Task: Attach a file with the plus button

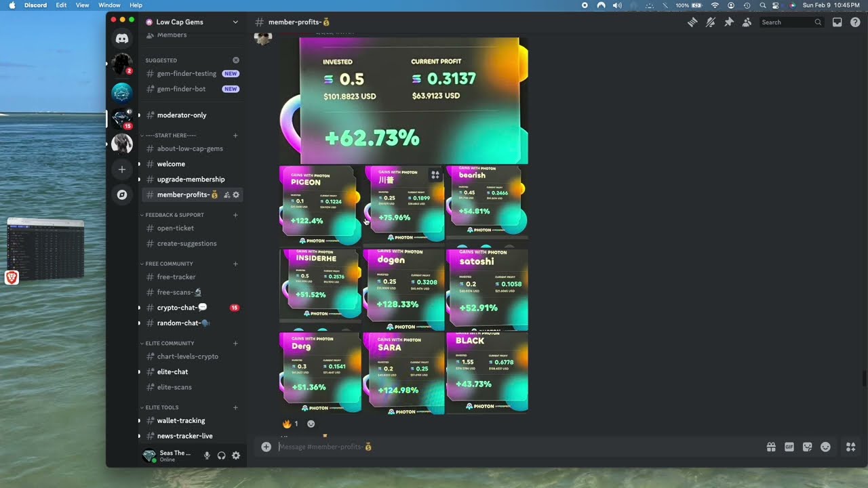Action: pos(266,447)
